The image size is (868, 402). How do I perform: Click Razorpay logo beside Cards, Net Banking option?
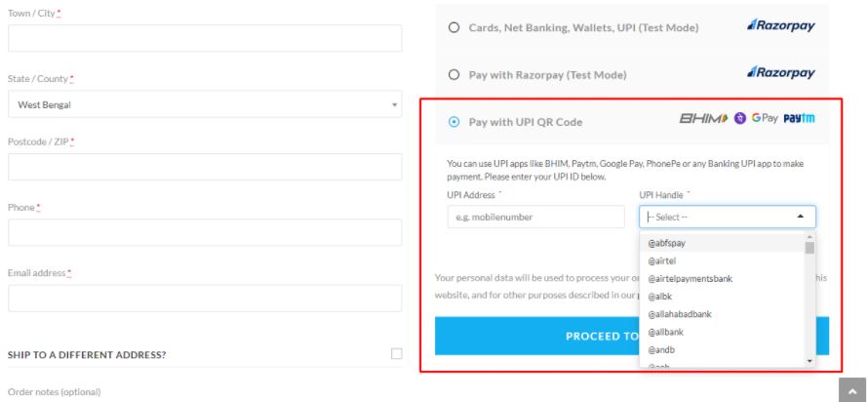pyautogui.click(x=780, y=25)
